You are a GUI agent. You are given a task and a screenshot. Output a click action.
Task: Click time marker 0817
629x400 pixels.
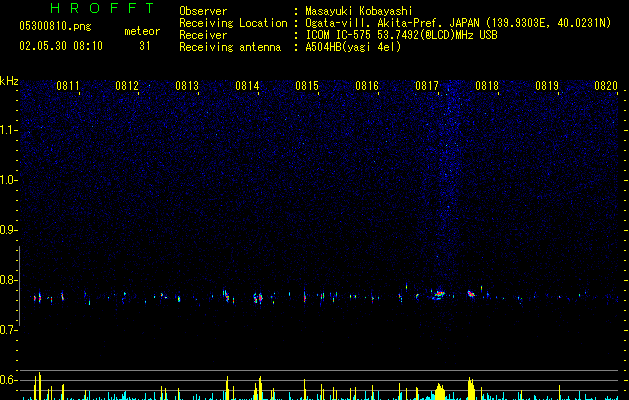(427, 86)
